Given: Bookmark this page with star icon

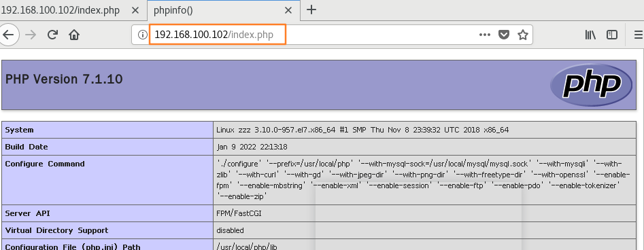Looking at the screenshot, I should point(522,35).
